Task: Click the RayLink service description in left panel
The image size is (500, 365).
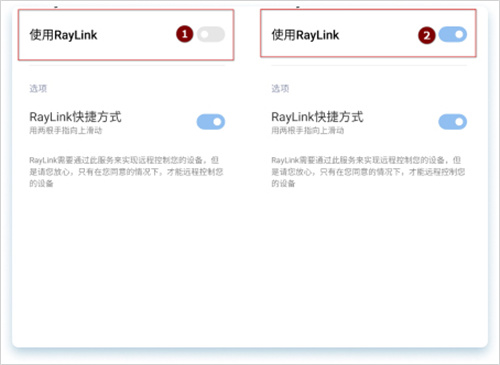Action: pos(126,172)
